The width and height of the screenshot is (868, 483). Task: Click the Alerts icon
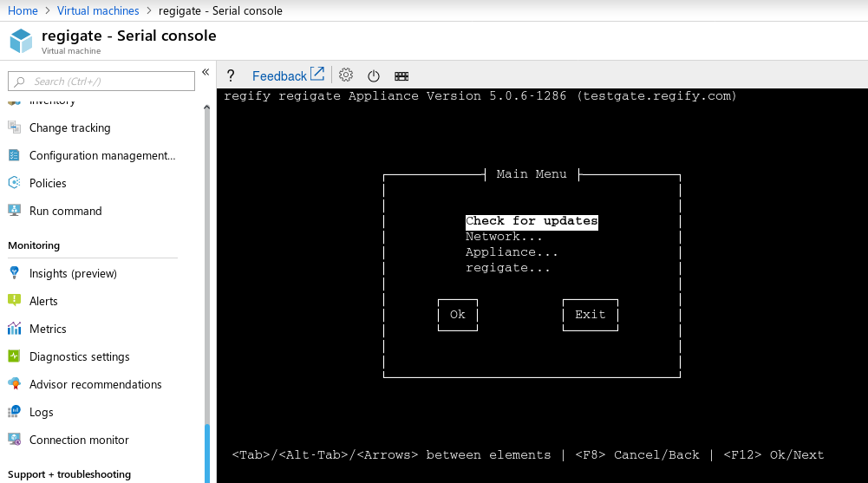coord(15,300)
